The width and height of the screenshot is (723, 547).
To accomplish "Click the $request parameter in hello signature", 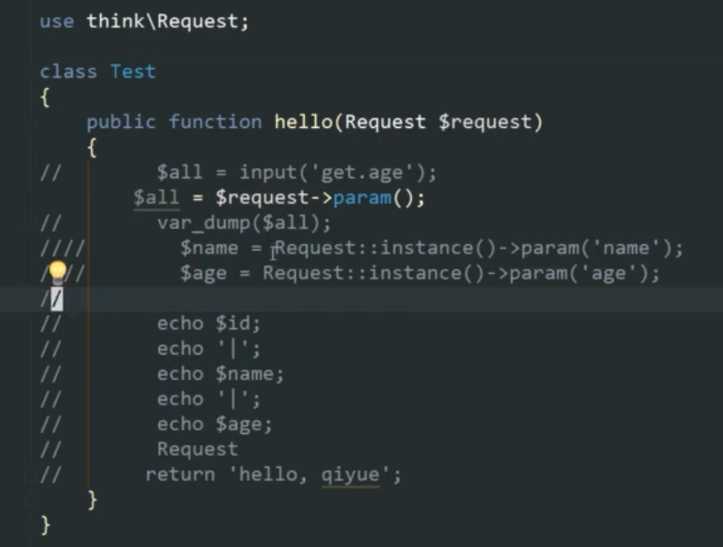I will [x=486, y=122].
